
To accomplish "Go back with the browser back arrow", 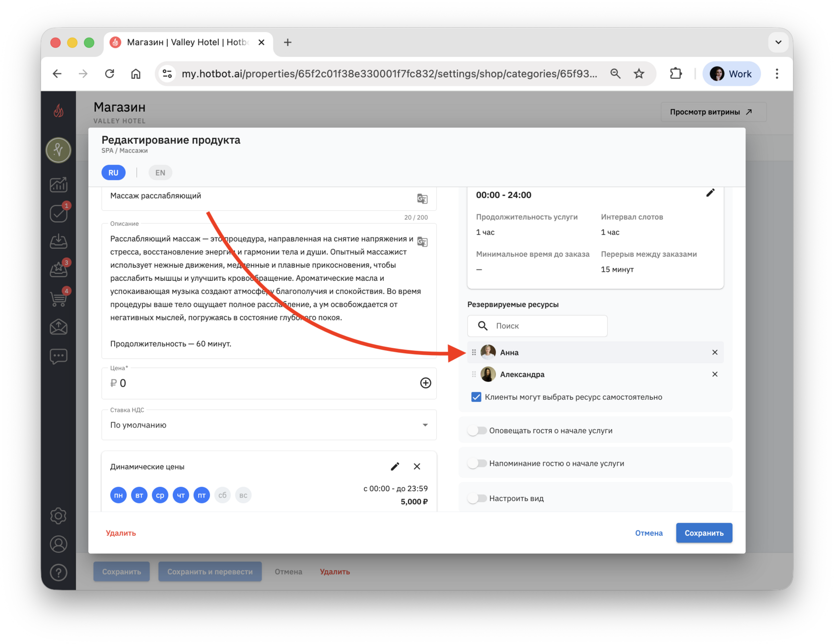I will (57, 74).
